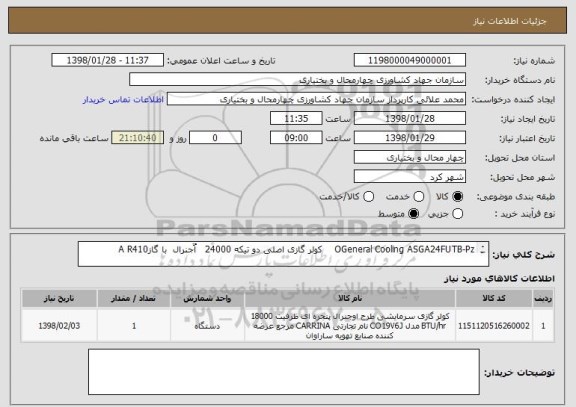Click the delivery city field شهر کرد
Viewport: 576px width, 407px height.
click(410, 177)
